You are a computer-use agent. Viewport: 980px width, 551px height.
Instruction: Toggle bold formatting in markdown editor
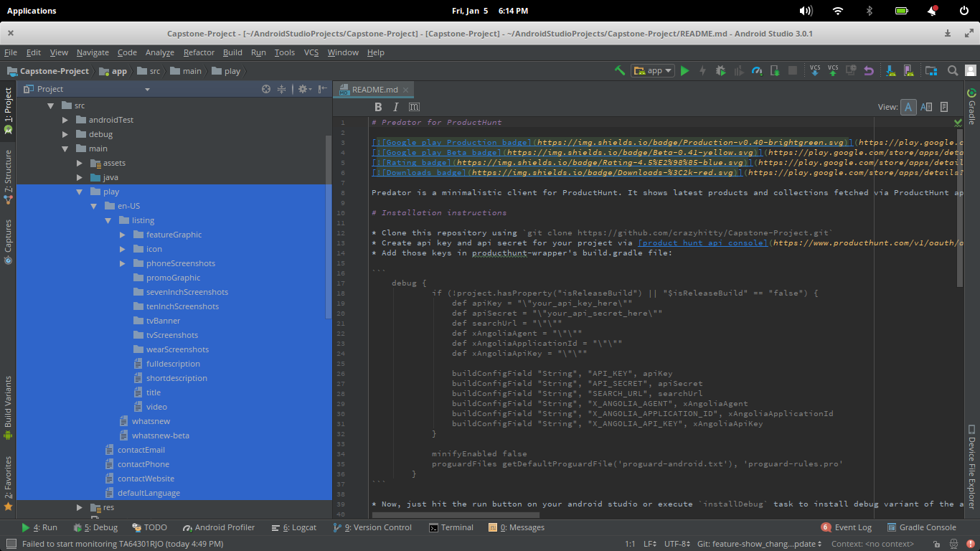(x=378, y=107)
